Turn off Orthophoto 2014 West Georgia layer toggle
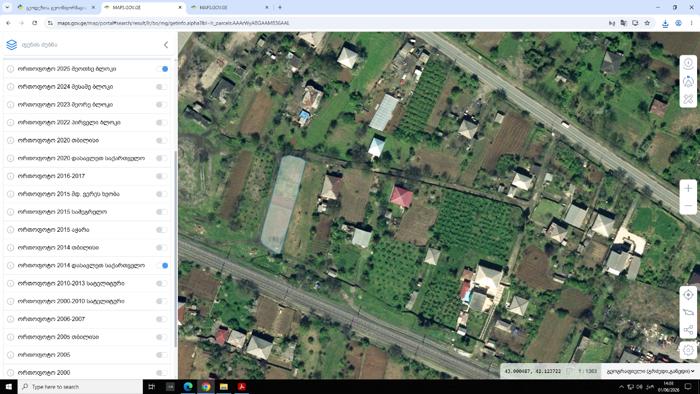 162,265
